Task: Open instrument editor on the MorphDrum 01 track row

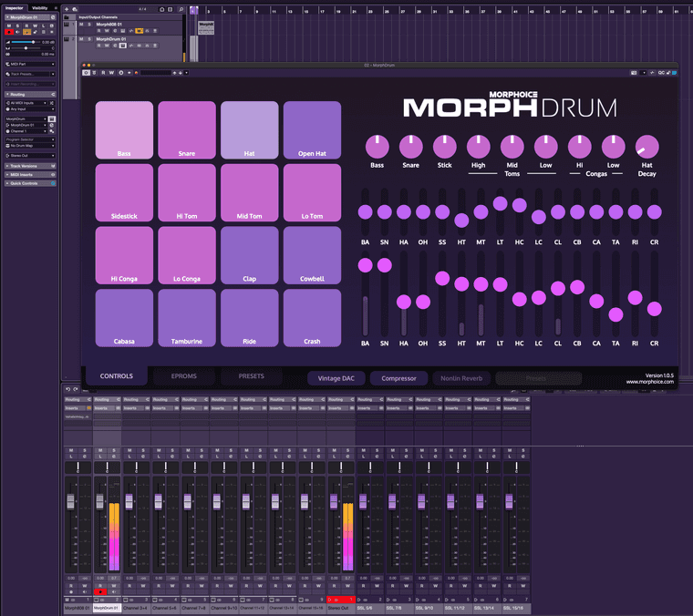Action: [x=123, y=46]
